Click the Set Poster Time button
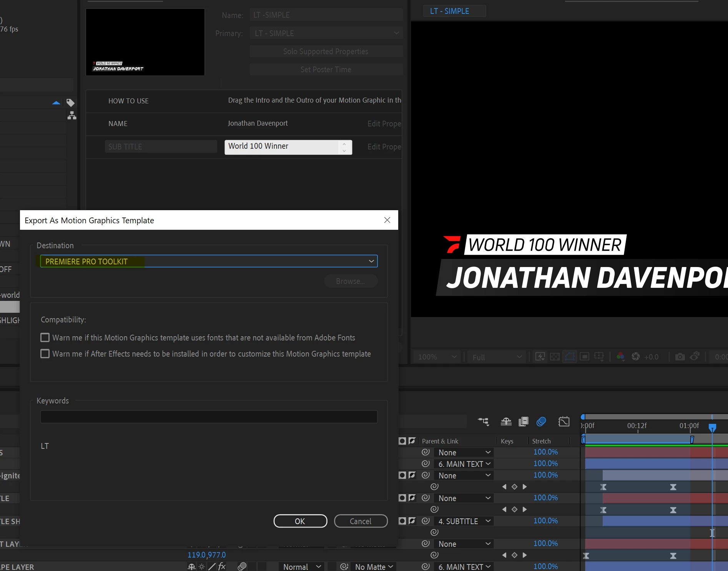The image size is (728, 571). coord(326,70)
